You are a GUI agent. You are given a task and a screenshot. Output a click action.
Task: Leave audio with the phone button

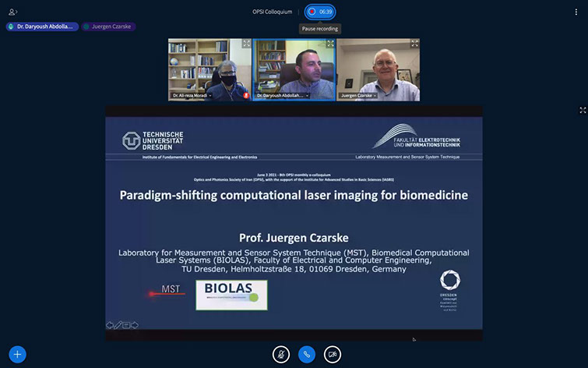[307, 353]
